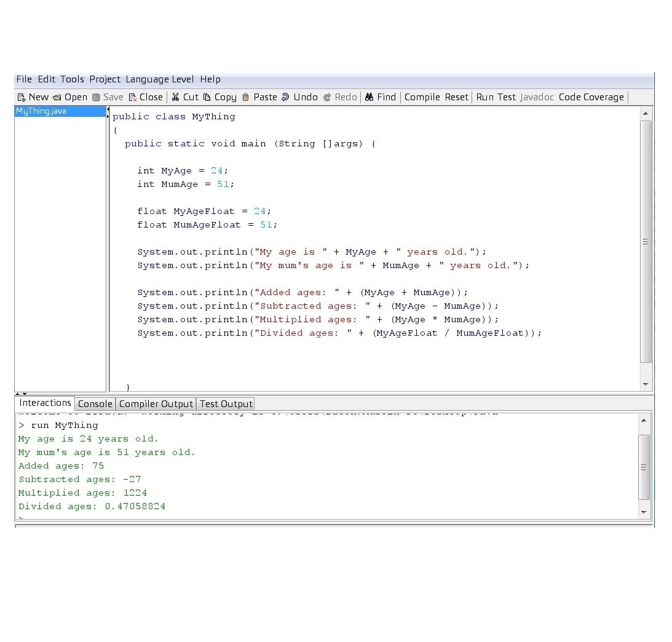The width and height of the screenshot is (672, 642).
Task: Click the Open folder icon
Action: 57,98
